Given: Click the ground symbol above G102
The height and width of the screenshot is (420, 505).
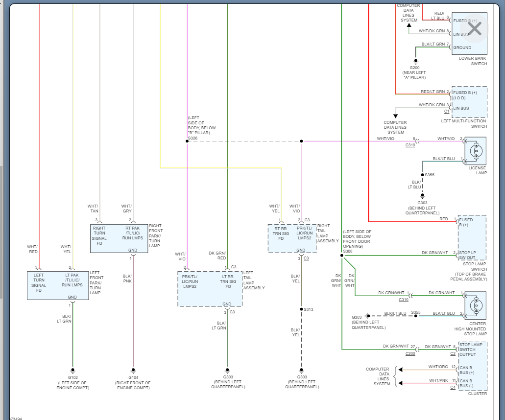Looking at the screenshot, I should (73, 371).
